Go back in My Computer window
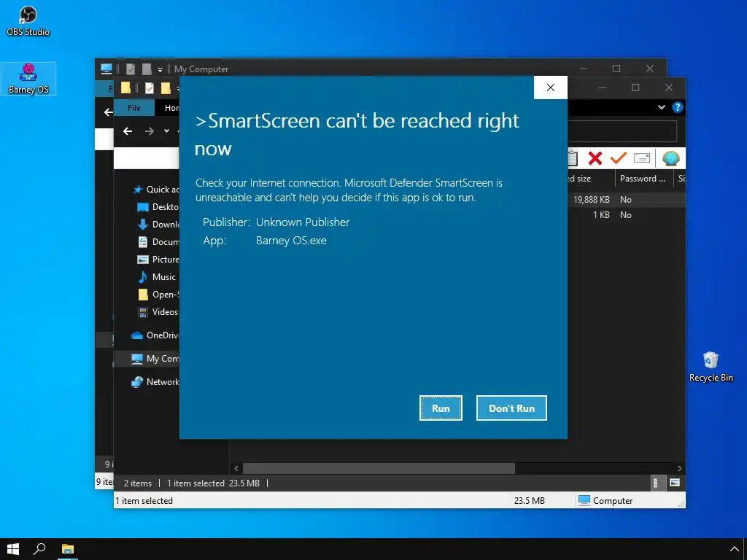This screenshot has width=747, height=560. click(x=108, y=112)
